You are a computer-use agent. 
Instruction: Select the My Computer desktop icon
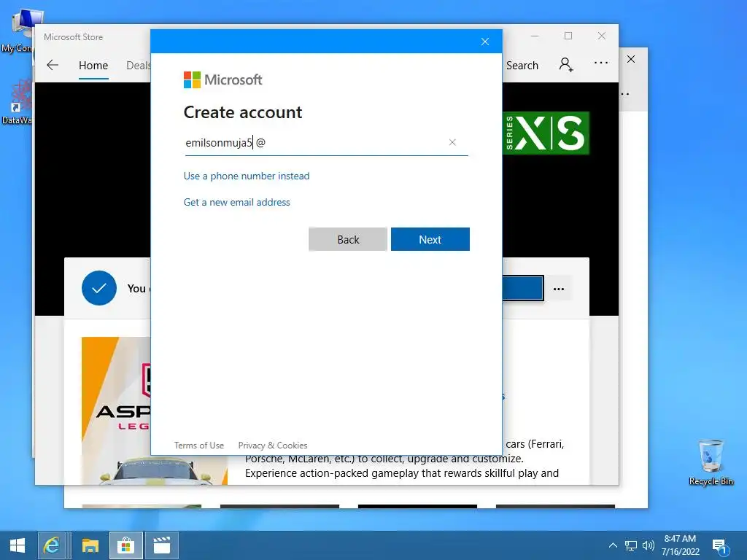coord(19,32)
